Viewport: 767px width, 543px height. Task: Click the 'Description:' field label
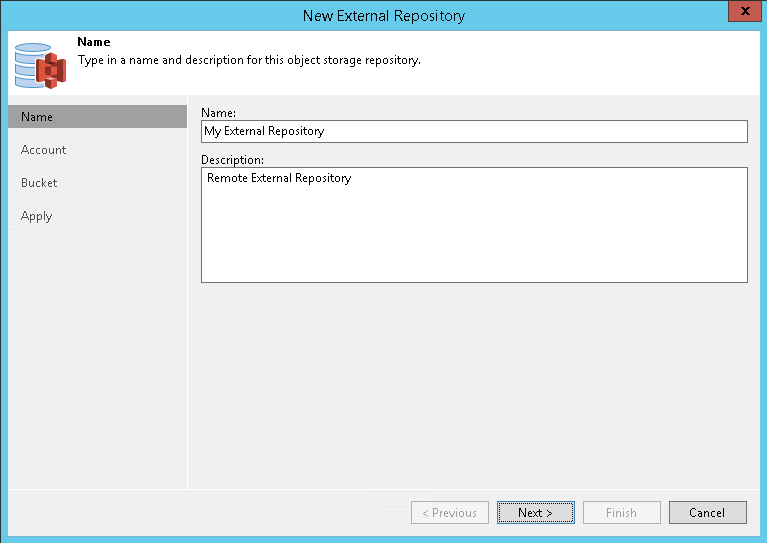232,159
